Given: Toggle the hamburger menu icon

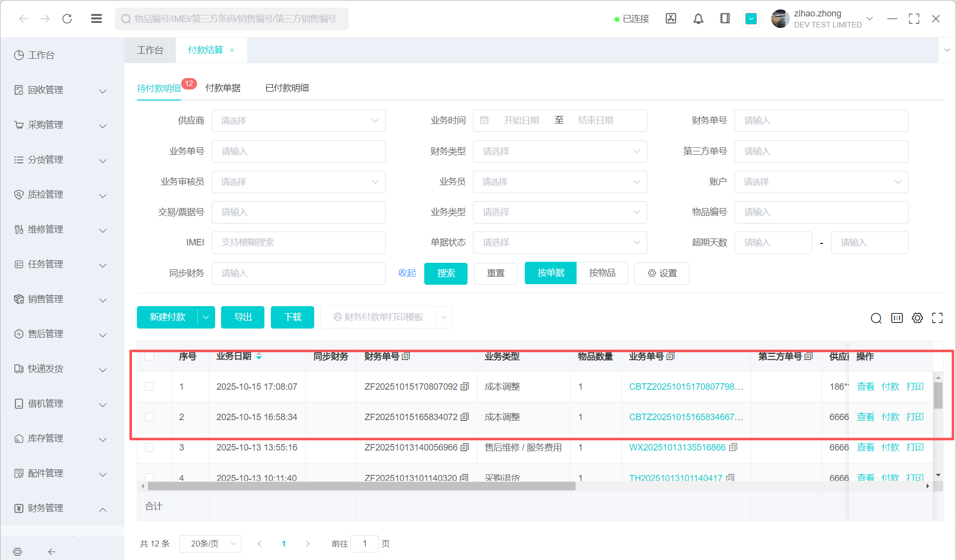Looking at the screenshot, I should point(97,19).
